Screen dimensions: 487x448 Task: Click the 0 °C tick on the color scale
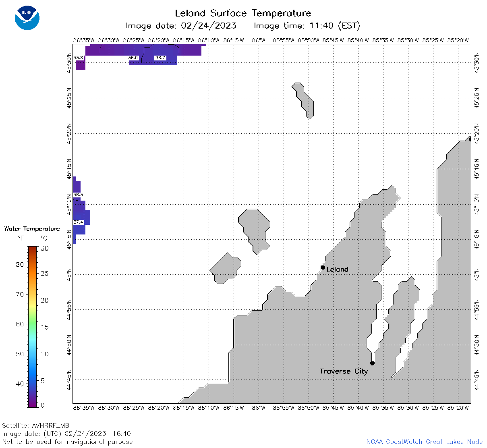click(43, 405)
